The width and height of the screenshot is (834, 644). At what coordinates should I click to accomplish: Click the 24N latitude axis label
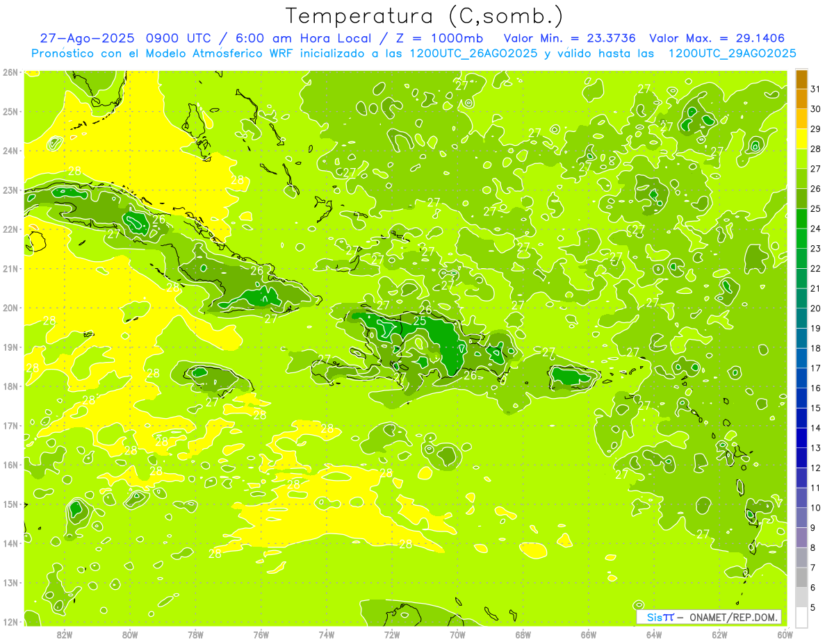[10, 151]
